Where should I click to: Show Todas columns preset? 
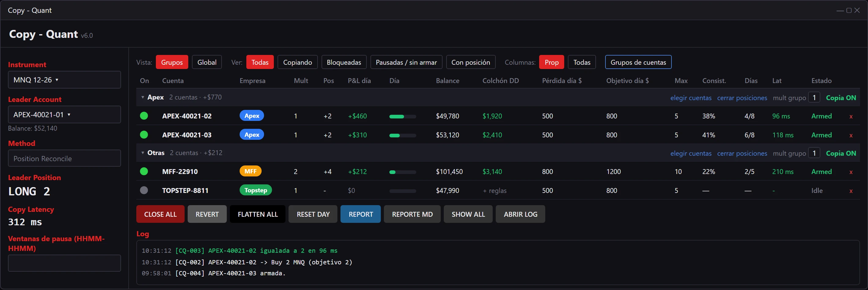tap(582, 62)
